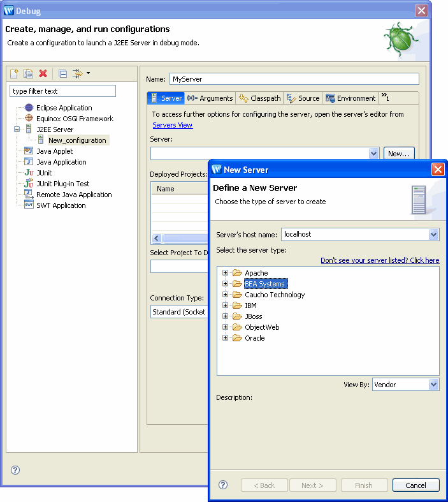Click the ObjectWeb folder icon
The image size is (448, 502).
tap(237, 327)
